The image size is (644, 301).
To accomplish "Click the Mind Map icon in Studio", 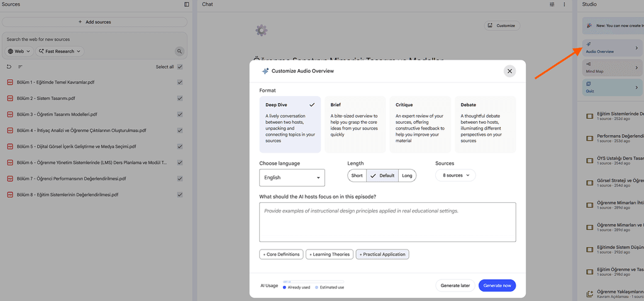I will pos(589,64).
